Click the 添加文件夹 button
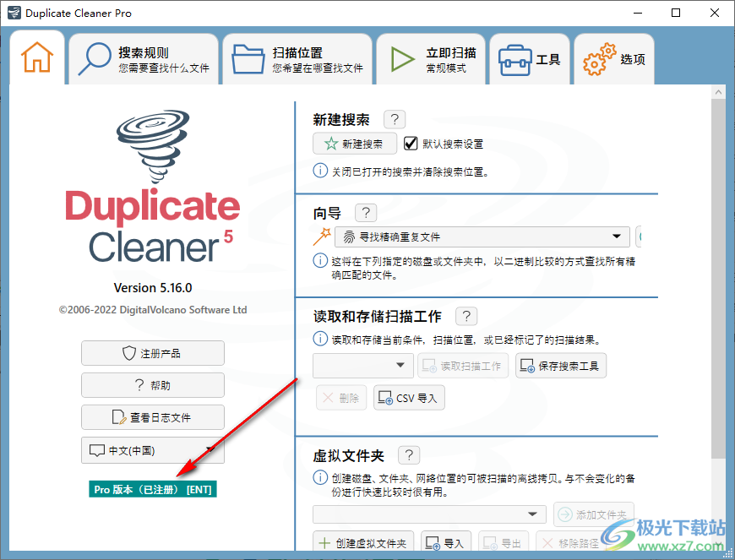This screenshot has height=560, width=735. coord(593,514)
